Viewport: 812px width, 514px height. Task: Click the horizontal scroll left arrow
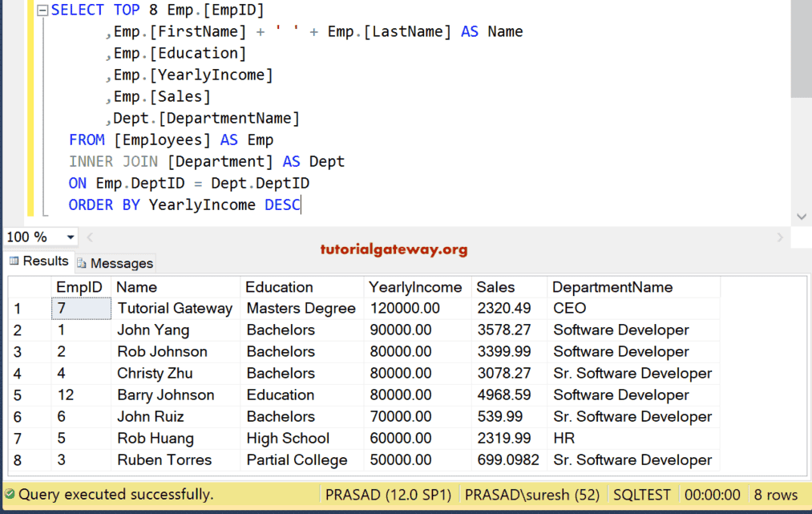[x=90, y=237]
